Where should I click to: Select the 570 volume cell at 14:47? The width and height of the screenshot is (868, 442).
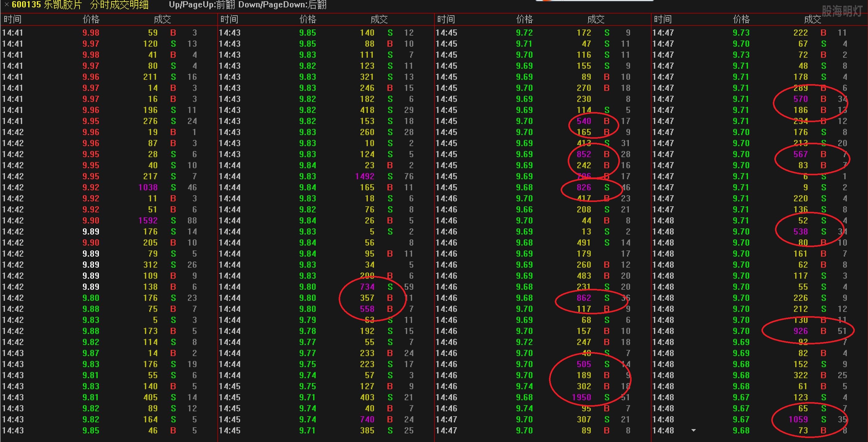tap(801, 99)
